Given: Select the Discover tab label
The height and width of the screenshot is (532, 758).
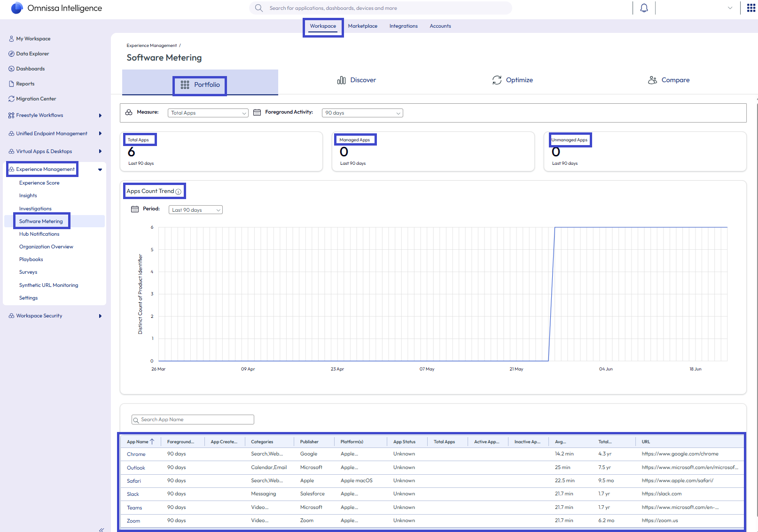Looking at the screenshot, I should [x=363, y=80].
